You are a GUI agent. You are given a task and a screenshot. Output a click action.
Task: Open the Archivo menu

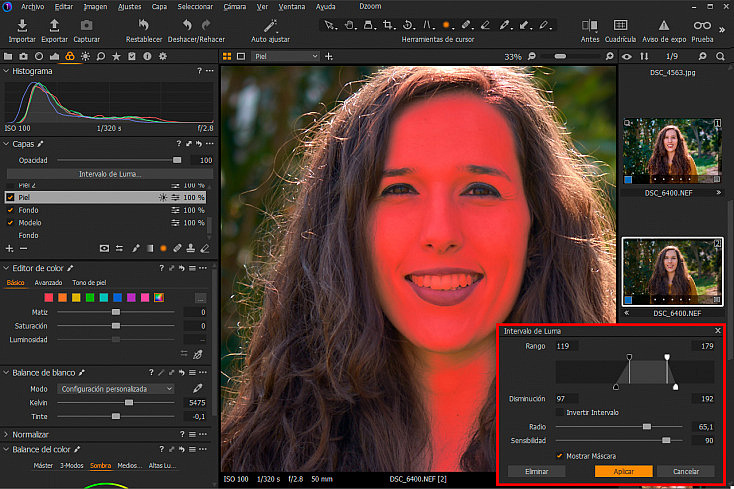point(32,7)
